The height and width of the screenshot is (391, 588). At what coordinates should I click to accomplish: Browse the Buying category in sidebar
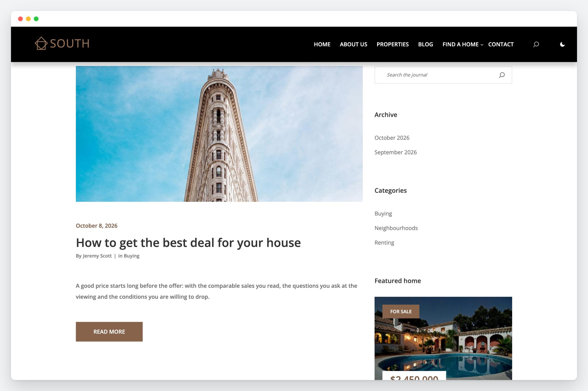click(383, 214)
